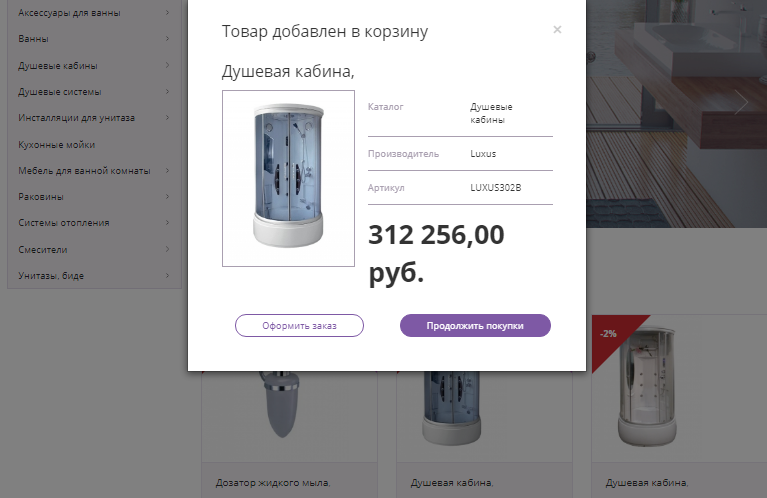Screen dimensions: 767x498
Task: Click the Смесители chevron arrow
Action: (x=167, y=249)
